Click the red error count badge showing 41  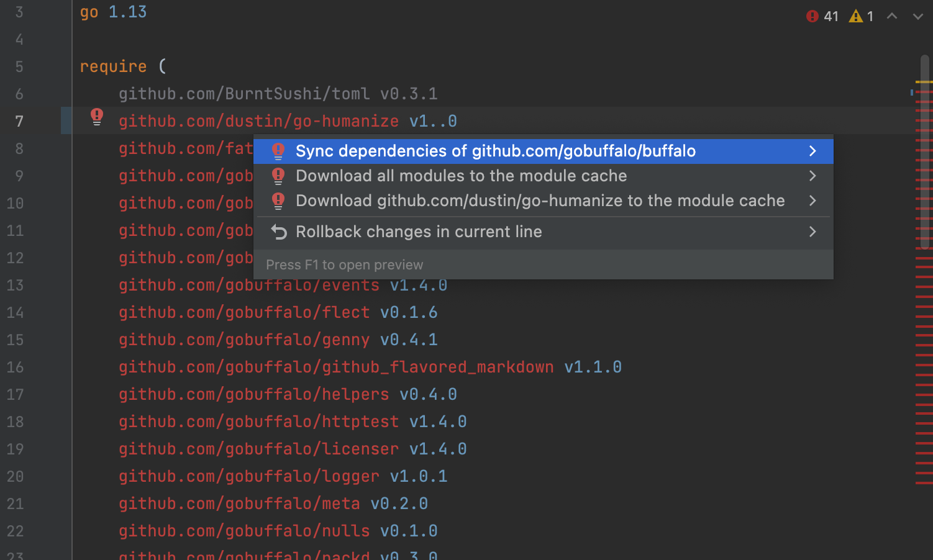click(x=823, y=16)
